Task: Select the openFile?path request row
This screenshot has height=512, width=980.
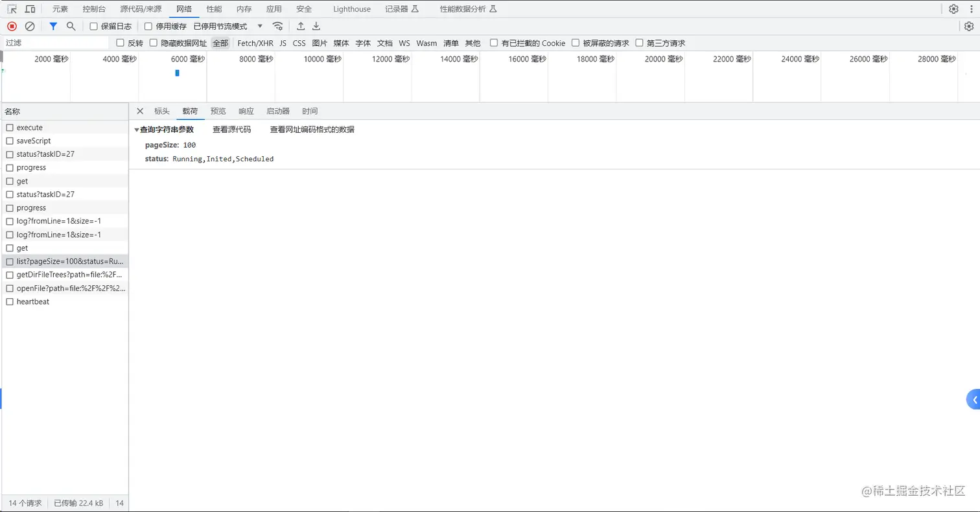Action: [x=64, y=288]
